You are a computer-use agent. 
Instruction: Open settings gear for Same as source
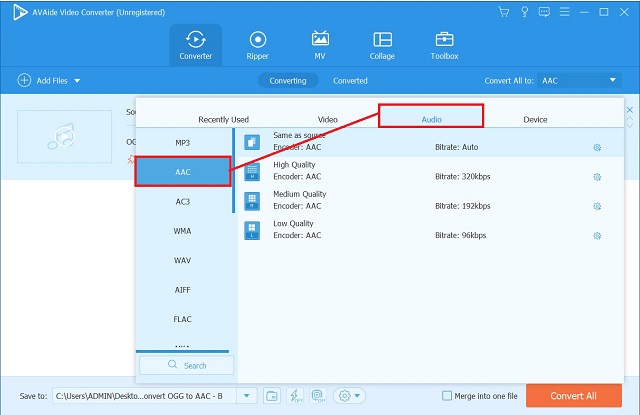[x=597, y=147]
